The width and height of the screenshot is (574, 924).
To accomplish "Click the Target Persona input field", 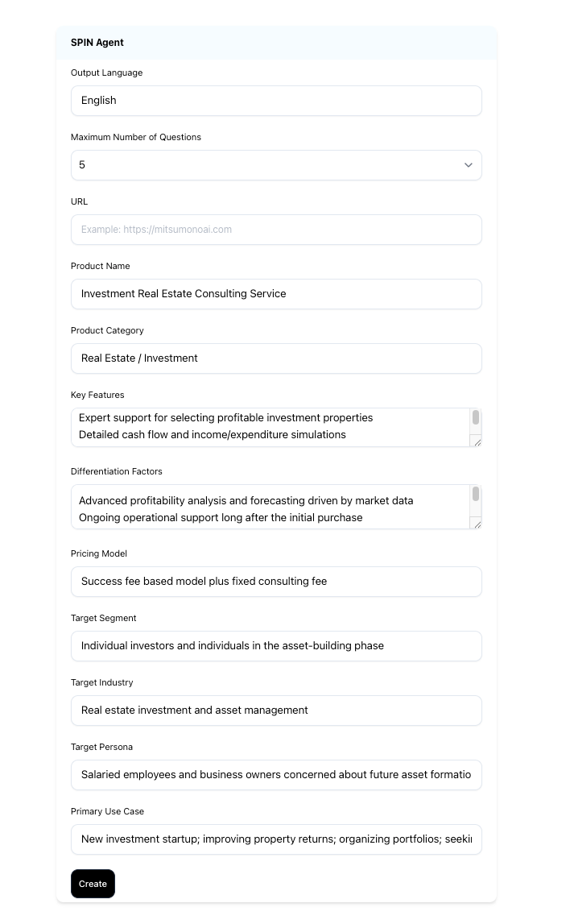I will [x=276, y=775].
